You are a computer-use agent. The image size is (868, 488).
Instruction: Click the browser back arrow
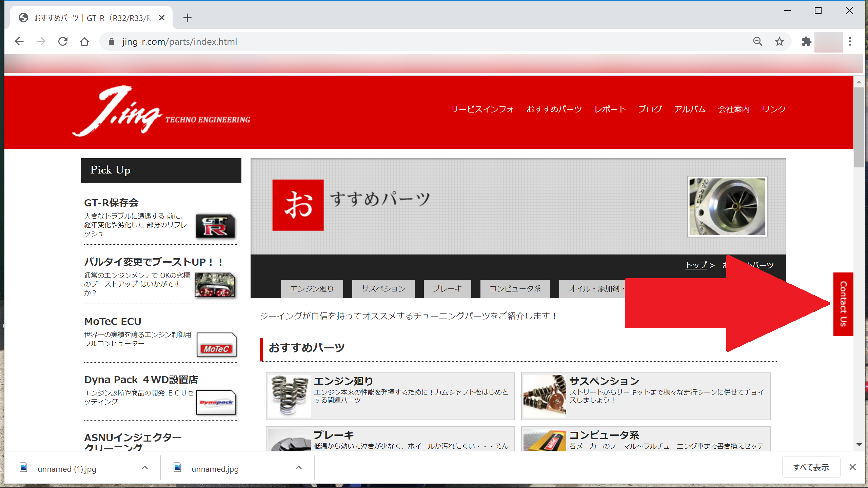(19, 41)
